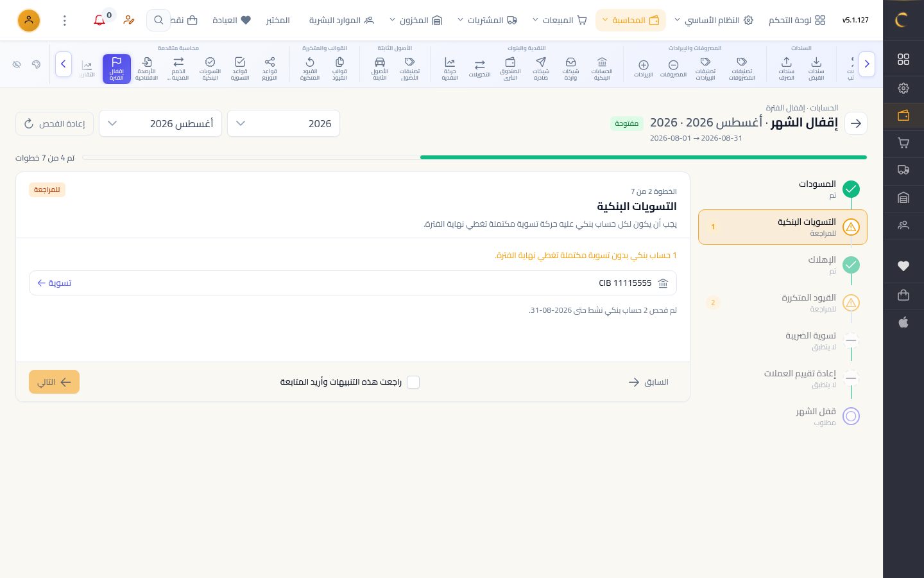Viewport: 924px width, 578px height.
Task: Open تصنيفات المصروفات in ribbon
Action: point(742,68)
